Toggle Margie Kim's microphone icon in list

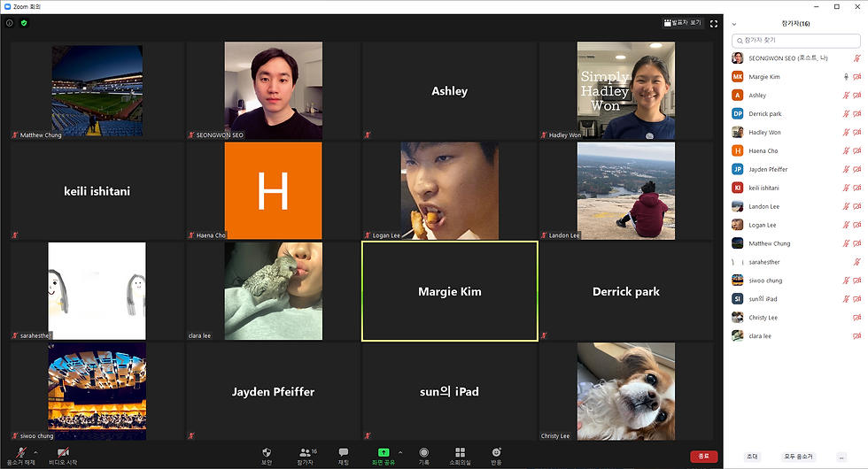pos(846,77)
